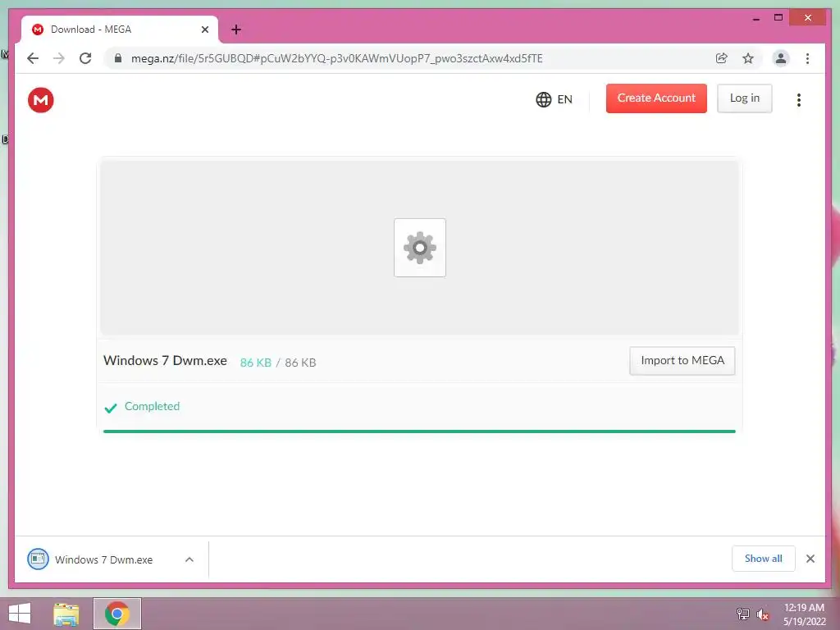
Task: Click the Create Account button
Action: tap(656, 98)
